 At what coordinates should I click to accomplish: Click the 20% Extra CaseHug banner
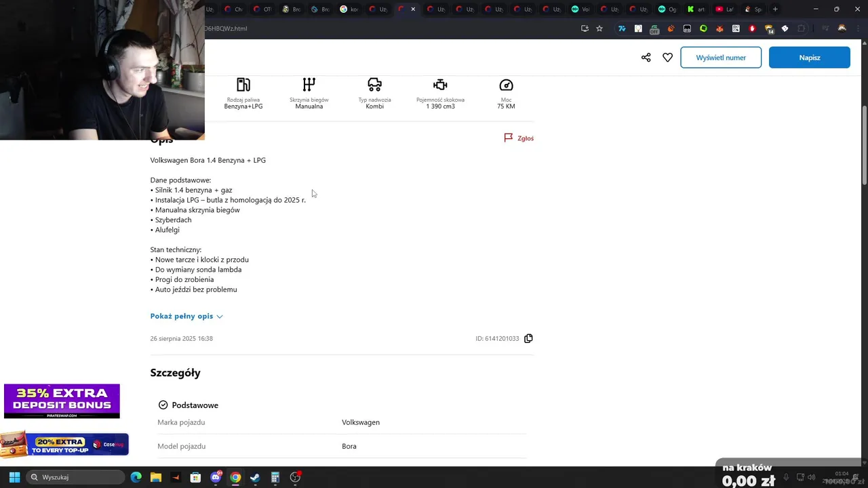click(64, 445)
